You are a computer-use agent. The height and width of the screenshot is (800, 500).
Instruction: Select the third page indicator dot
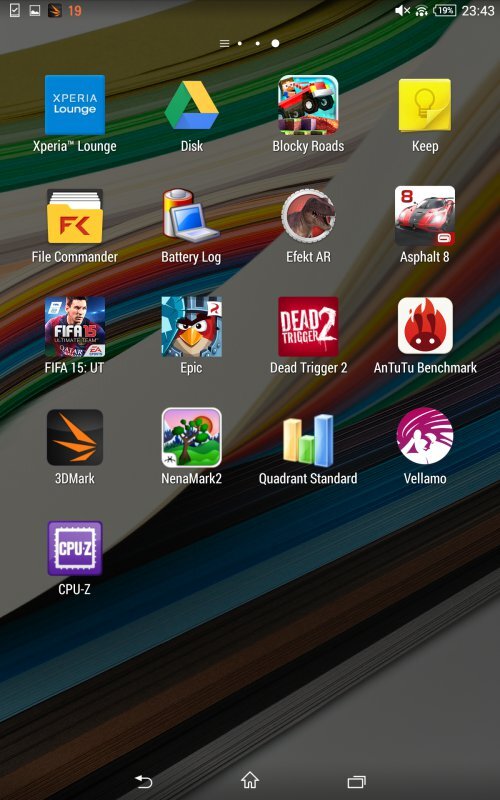pos(275,43)
